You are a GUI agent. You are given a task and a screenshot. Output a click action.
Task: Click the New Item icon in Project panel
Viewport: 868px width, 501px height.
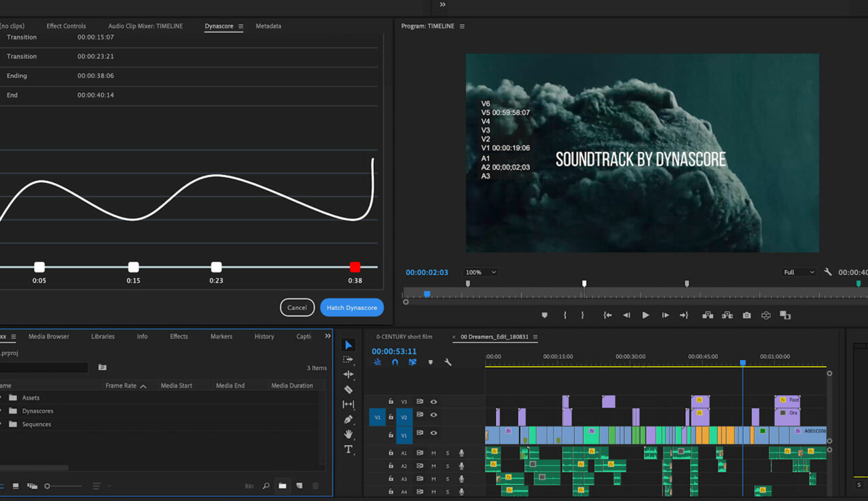(299, 486)
